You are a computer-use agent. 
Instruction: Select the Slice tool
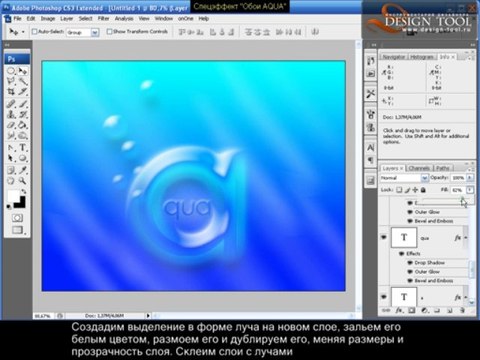23,91
